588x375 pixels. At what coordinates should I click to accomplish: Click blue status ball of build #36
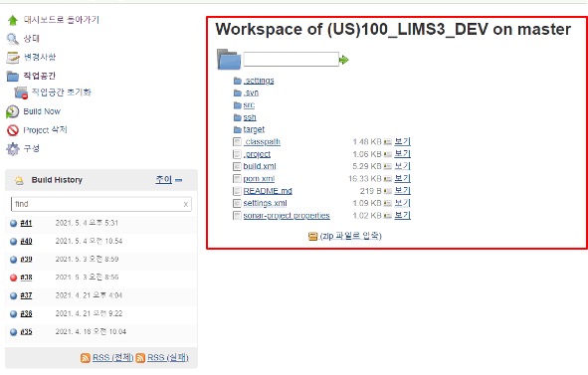[x=14, y=314]
